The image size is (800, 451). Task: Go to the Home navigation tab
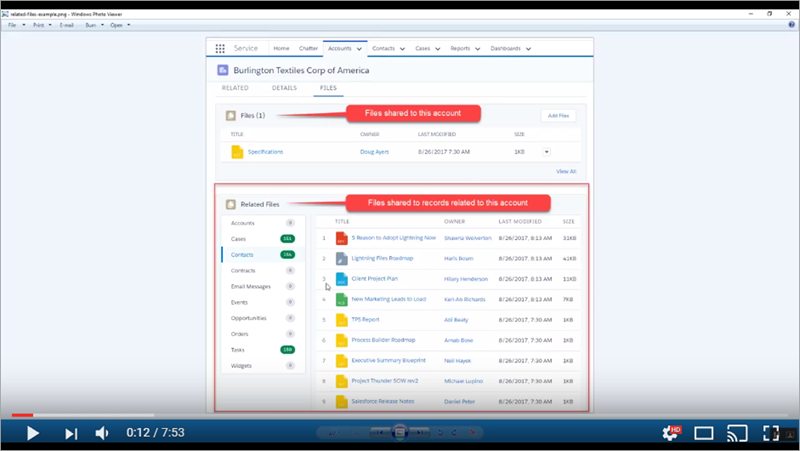click(281, 48)
